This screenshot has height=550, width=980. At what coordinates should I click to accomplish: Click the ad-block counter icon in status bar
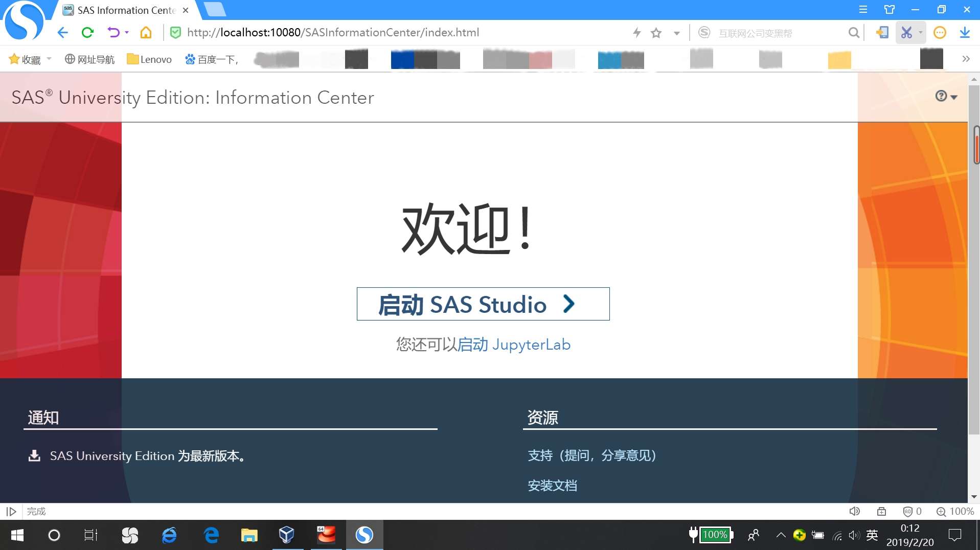911,512
